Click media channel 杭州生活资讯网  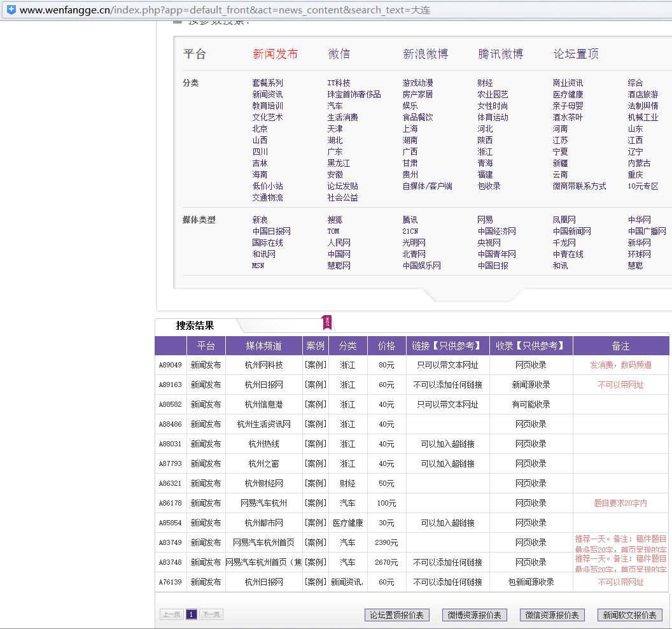[263, 424]
